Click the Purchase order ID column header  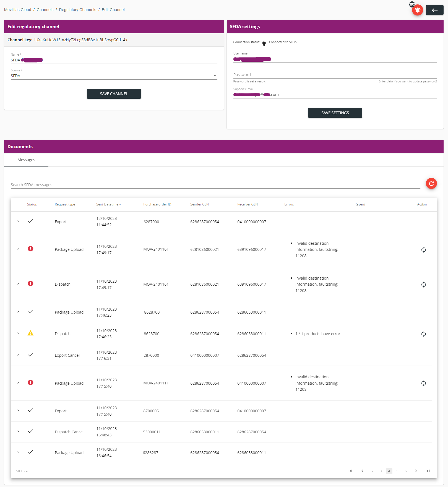click(157, 204)
